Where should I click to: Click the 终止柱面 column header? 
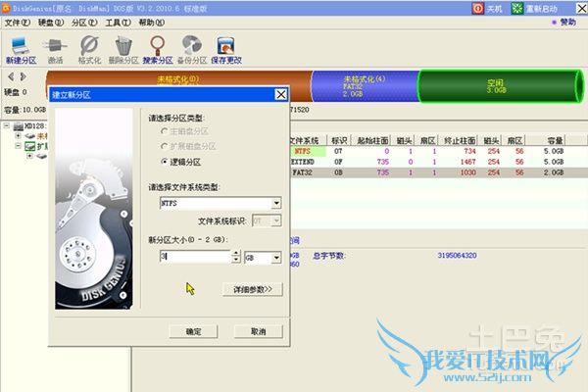click(x=459, y=141)
